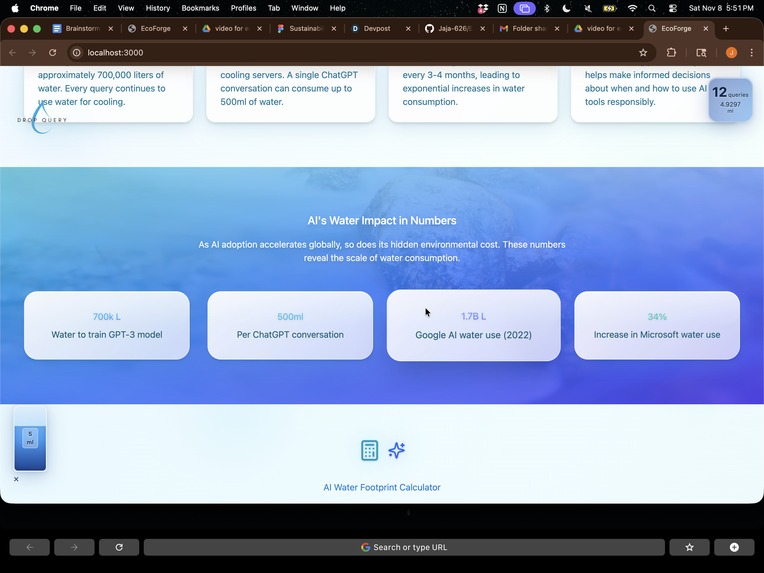Switch to the first EcoForge tab
The width and height of the screenshot is (764, 573).
[155, 29]
